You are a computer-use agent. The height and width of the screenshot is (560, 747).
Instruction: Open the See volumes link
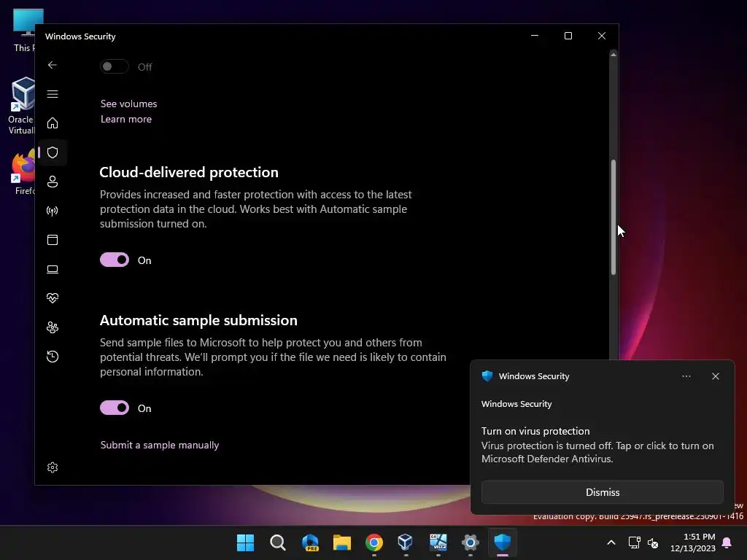tap(128, 104)
